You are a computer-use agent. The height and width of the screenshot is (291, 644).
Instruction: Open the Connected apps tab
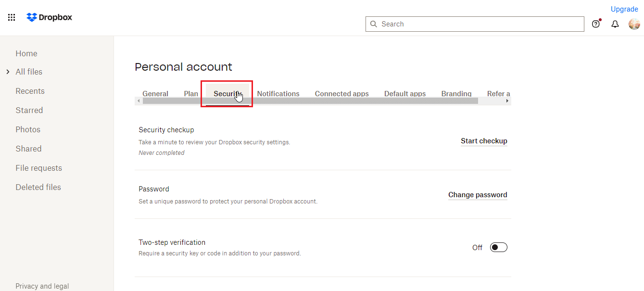(341, 93)
